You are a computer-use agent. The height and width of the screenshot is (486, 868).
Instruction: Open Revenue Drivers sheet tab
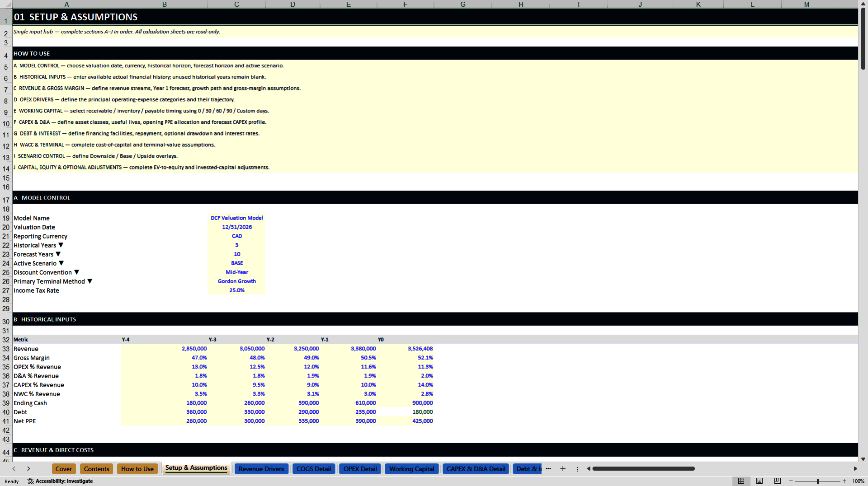click(261, 469)
